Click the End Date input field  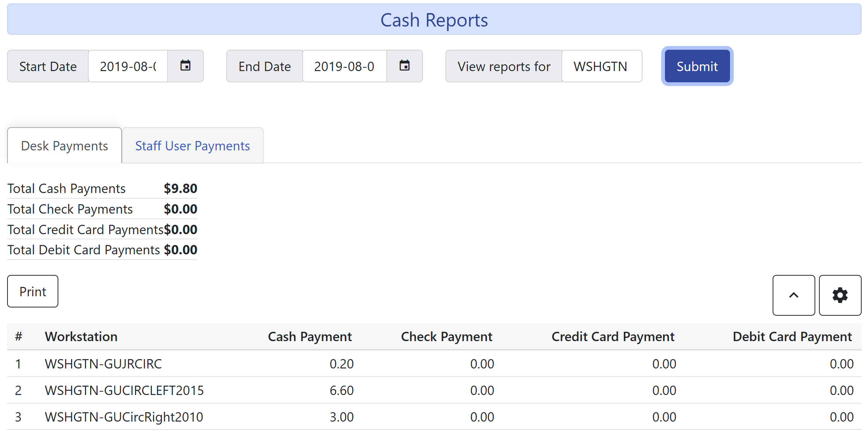[344, 66]
